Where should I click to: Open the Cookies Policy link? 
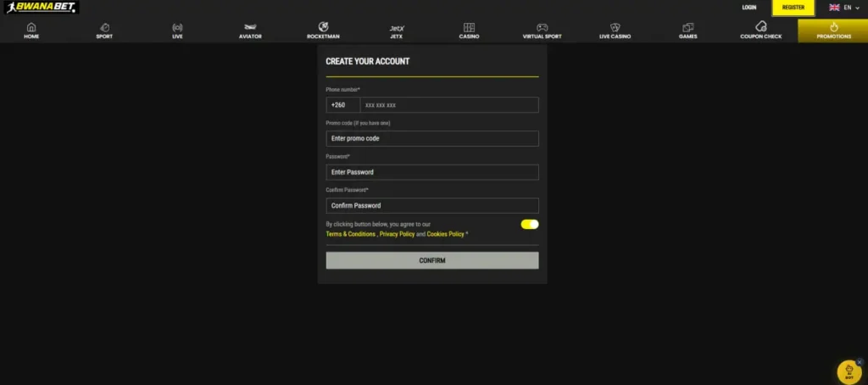445,234
